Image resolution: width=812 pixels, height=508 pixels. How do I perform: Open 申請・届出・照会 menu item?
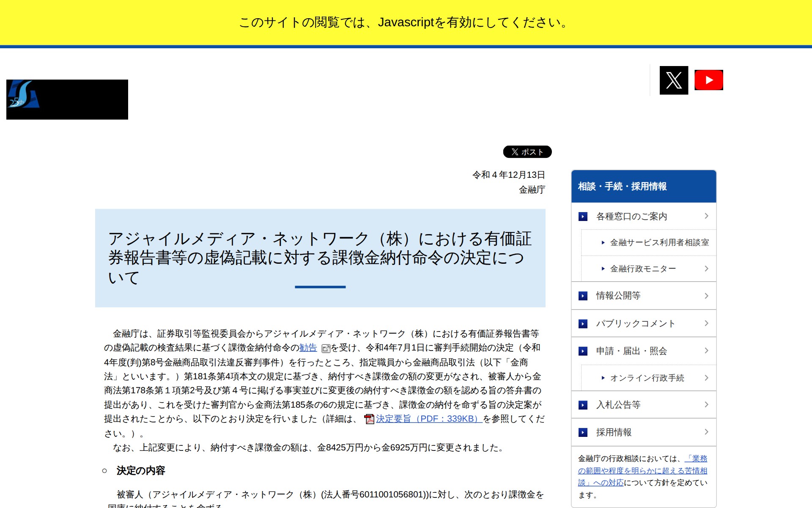pos(631,351)
